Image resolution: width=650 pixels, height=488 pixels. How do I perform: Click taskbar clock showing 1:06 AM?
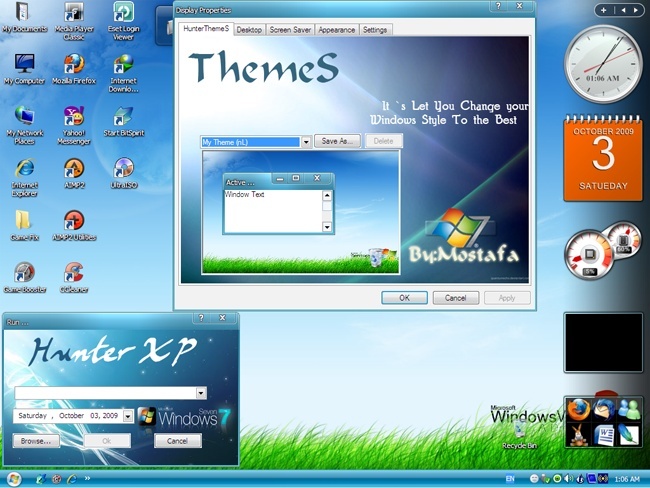627,479
